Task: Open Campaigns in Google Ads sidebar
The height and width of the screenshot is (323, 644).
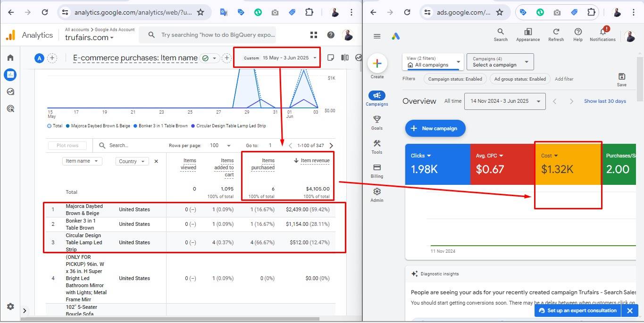Action: pos(377,99)
